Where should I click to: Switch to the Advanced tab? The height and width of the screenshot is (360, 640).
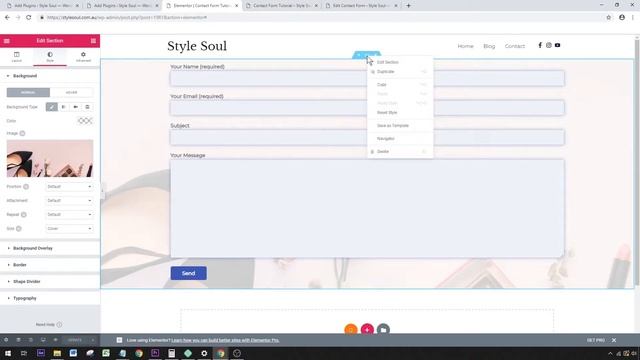(83, 57)
